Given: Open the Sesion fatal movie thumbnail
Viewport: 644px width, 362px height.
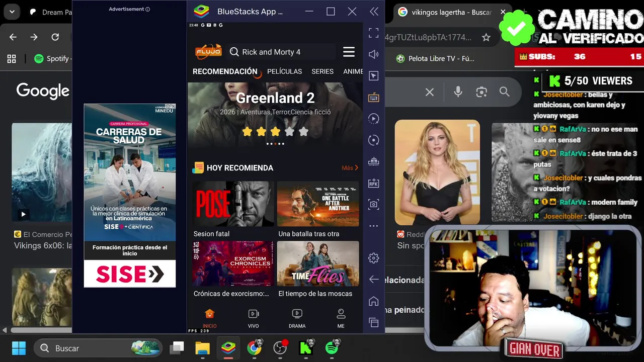Looking at the screenshot, I should (x=233, y=204).
